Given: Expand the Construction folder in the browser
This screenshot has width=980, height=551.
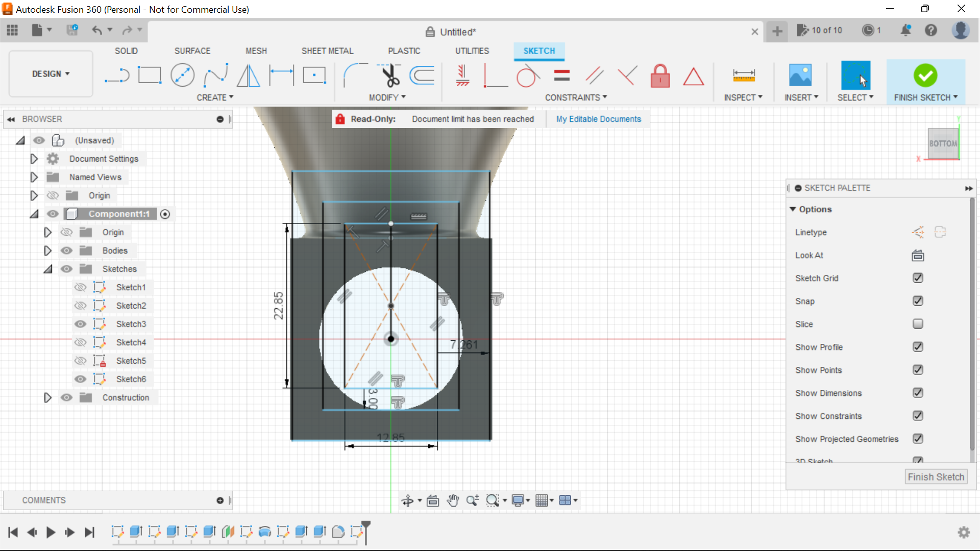Looking at the screenshot, I should coord(47,397).
